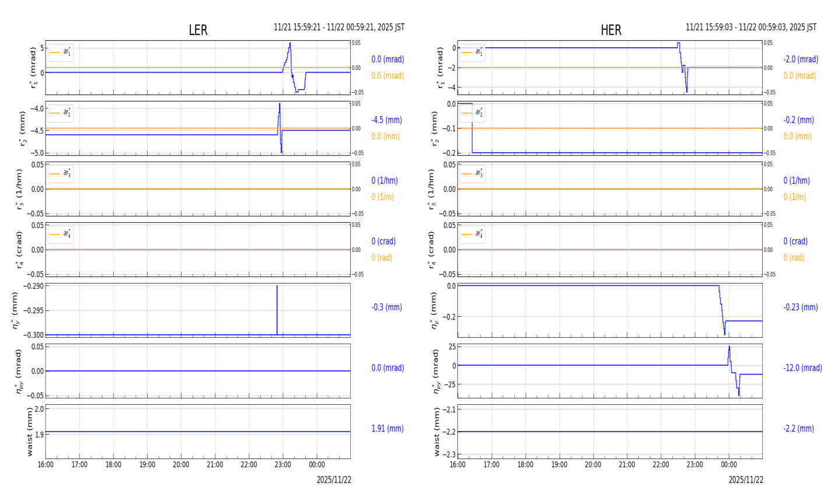Image resolution: width=824 pixels, height=504 pixels.
Task: Click the 20:00 tick label on LER time axis
Action: [x=181, y=465]
